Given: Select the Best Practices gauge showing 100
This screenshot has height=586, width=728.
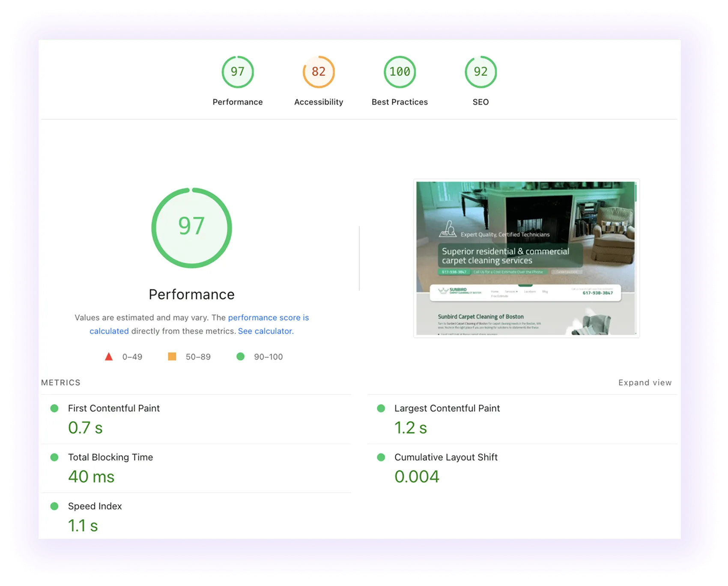Looking at the screenshot, I should (400, 72).
